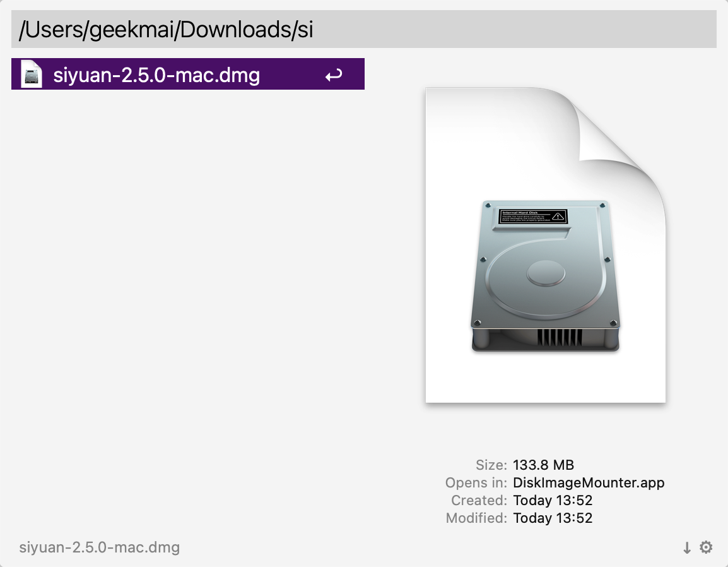The image size is (728, 567).
Task: Click the "Created:" label
Action: pos(479,500)
